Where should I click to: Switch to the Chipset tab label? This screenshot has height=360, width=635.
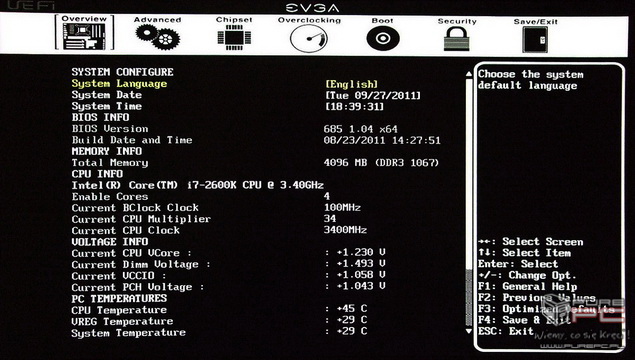point(234,20)
